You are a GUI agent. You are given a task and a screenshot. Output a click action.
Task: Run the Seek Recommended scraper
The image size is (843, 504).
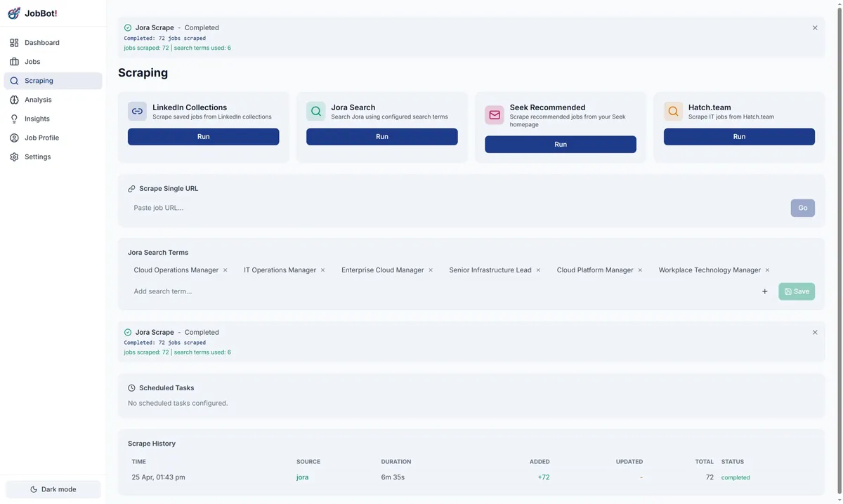(560, 144)
